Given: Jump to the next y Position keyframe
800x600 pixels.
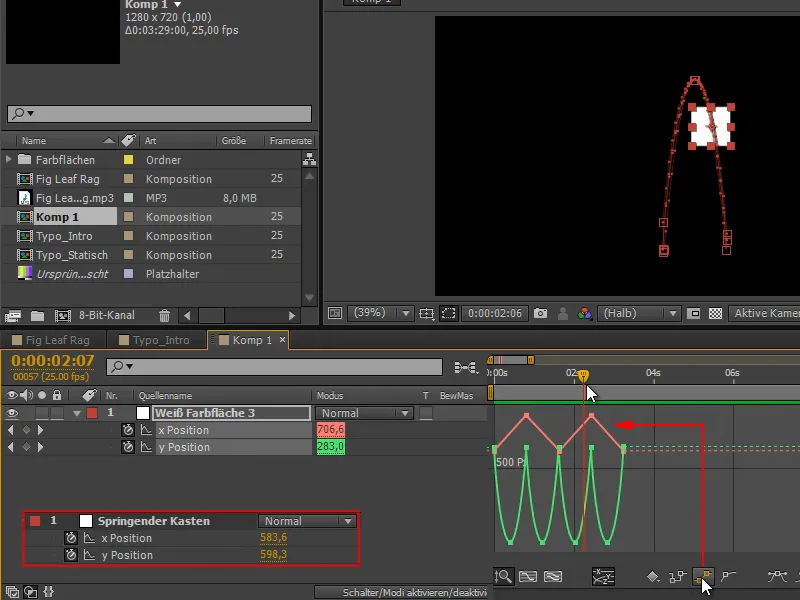Looking at the screenshot, I should pos(40,447).
